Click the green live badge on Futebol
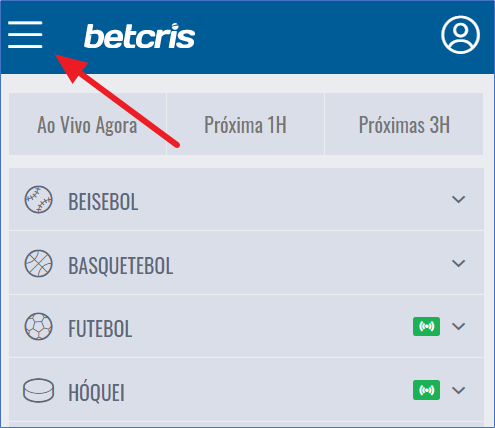495x428 pixels. point(426,326)
